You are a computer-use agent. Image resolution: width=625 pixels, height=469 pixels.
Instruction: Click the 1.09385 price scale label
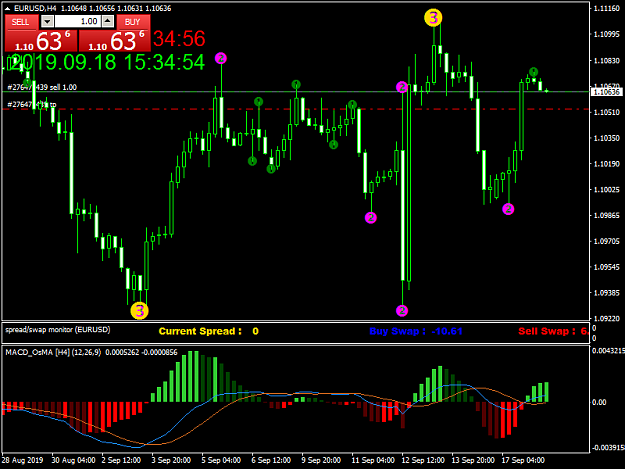point(607,293)
